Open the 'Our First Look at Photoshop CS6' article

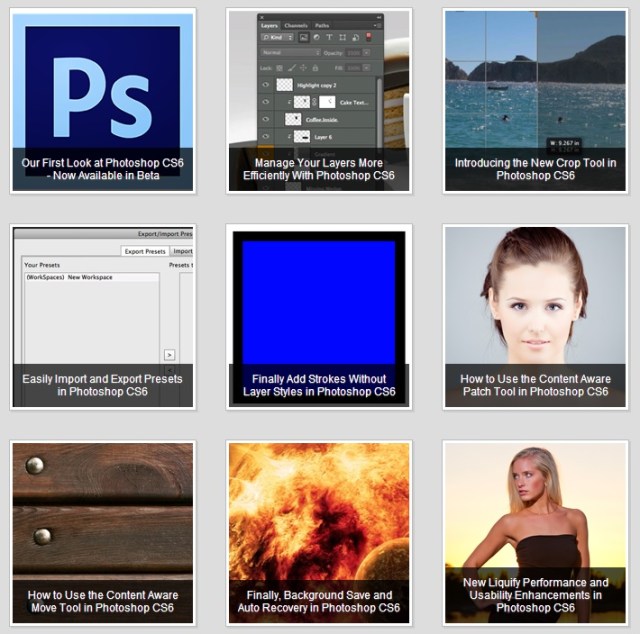(x=102, y=101)
